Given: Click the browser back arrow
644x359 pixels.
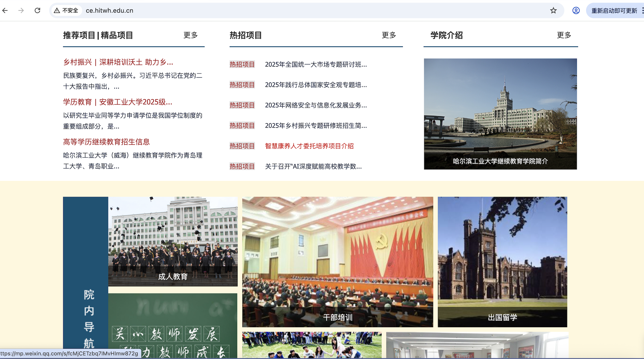Looking at the screenshot, I should click(x=5, y=11).
